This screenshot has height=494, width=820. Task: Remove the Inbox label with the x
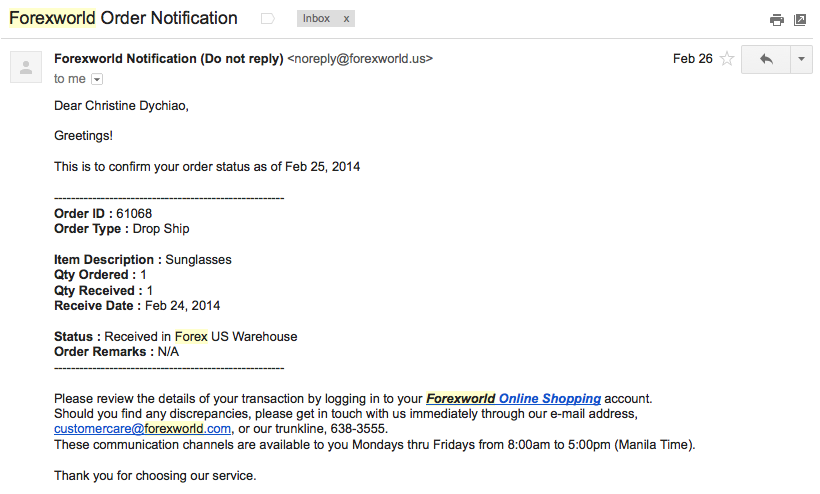tap(346, 19)
